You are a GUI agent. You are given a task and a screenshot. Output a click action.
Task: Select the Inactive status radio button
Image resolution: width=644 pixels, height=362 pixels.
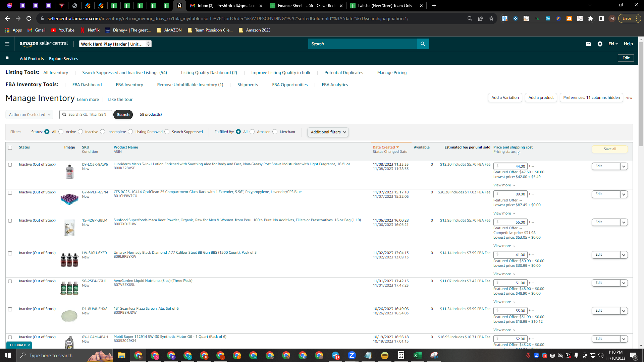[x=80, y=132]
